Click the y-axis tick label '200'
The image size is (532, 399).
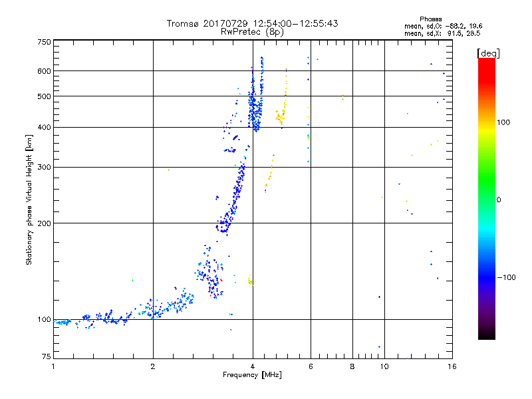(x=44, y=223)
